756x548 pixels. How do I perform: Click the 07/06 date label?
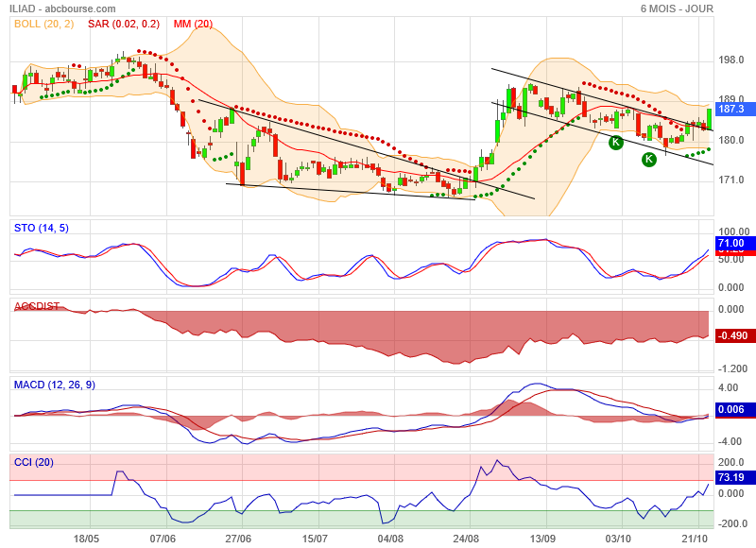[163, 539]
